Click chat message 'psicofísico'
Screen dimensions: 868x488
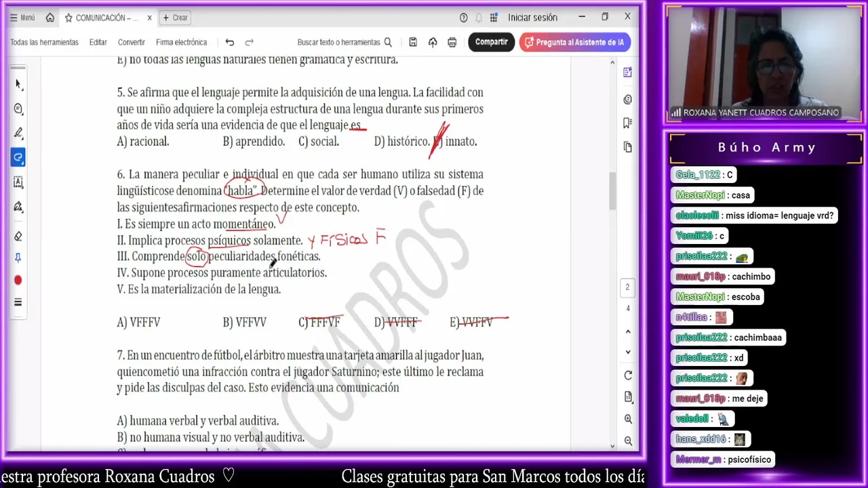point(750,460)
